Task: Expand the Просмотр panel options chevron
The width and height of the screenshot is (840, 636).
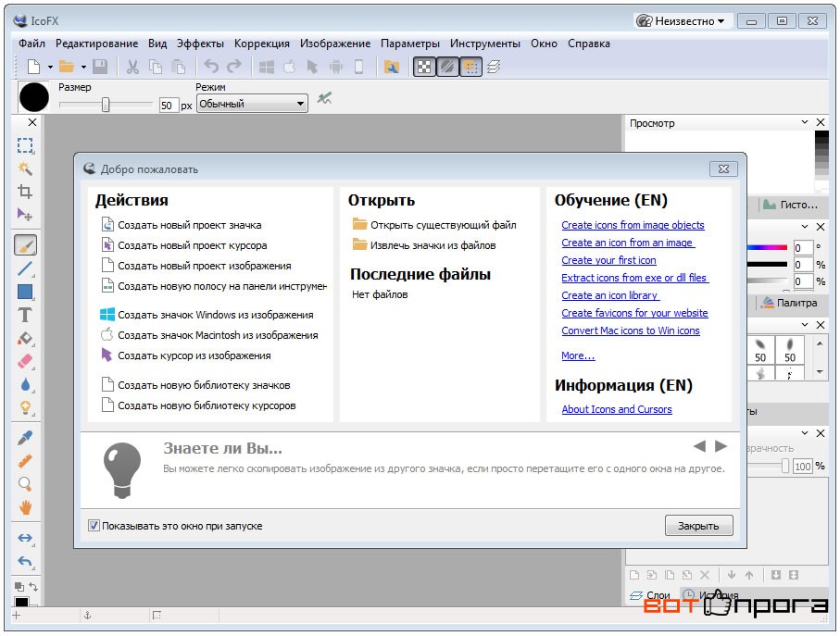Action: [x=805, y=122]
